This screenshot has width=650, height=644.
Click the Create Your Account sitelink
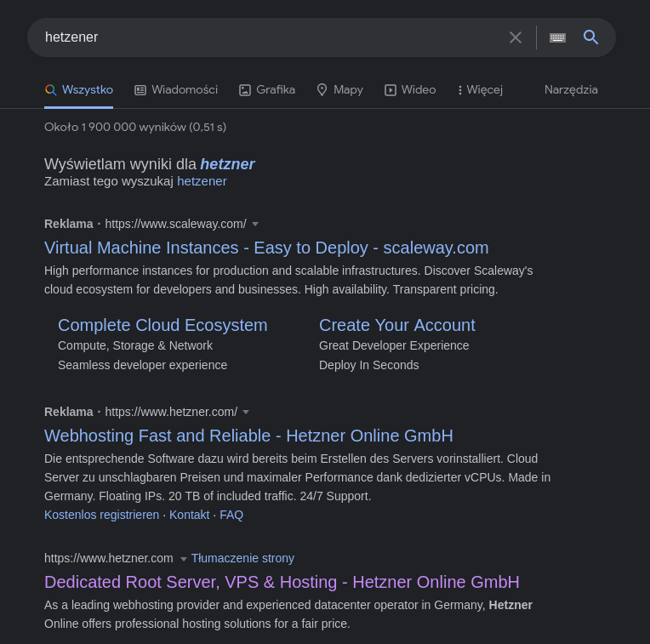click(396, 325)
